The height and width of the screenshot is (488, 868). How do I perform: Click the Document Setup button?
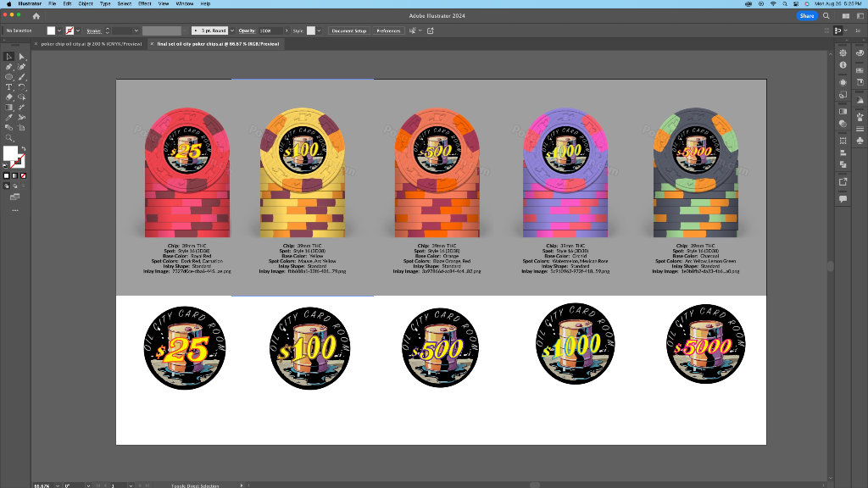349,30
